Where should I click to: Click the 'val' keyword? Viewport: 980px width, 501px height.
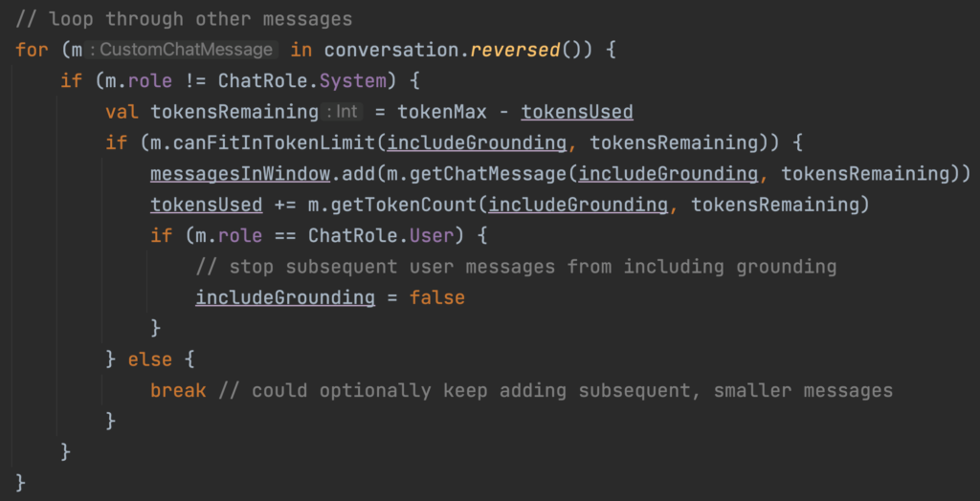pos(122,112)
